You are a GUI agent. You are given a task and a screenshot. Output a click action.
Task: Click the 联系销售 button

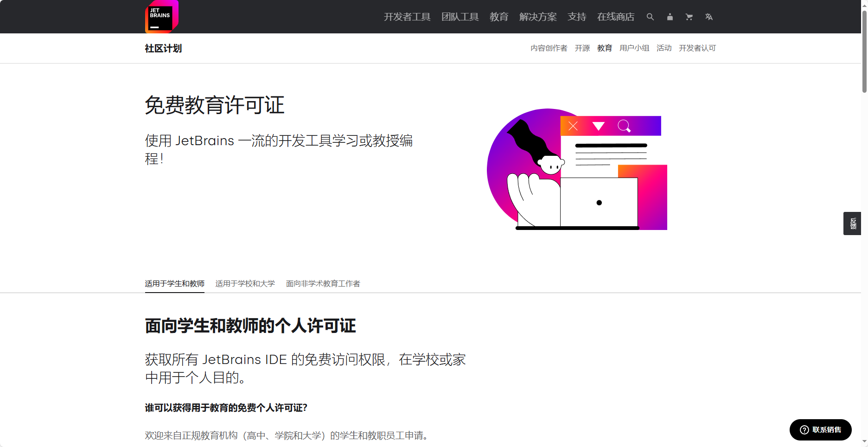coord(820,430)
